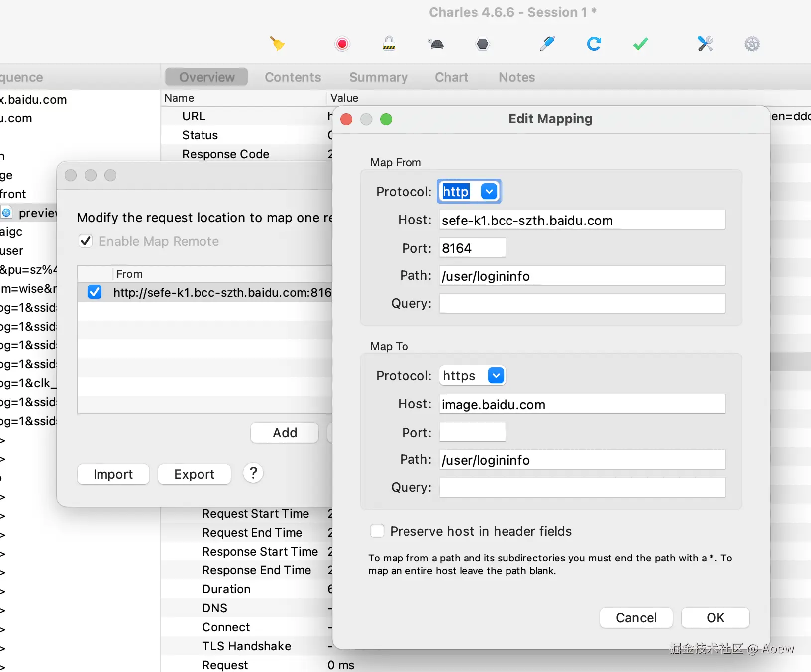Click the empty Map From Query field
Image resolution: width=811 pixels, height=672 pixels.
[583, 304]
